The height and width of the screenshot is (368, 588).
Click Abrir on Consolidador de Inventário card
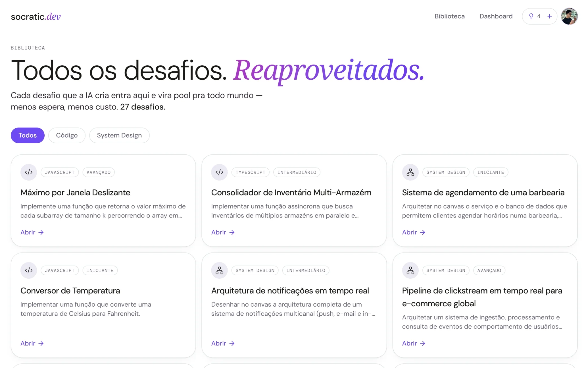point(223,232)
